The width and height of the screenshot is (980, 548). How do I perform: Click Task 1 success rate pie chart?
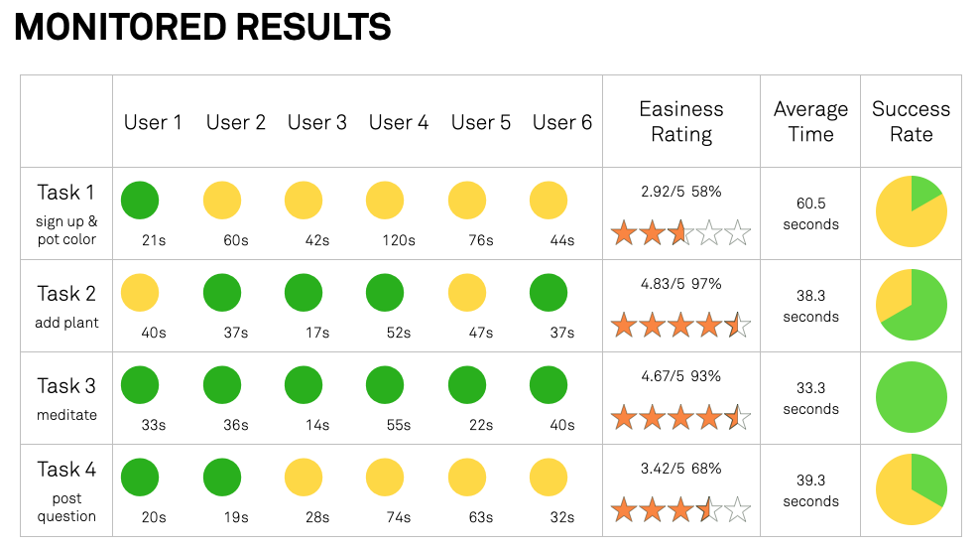click(912, 211)
